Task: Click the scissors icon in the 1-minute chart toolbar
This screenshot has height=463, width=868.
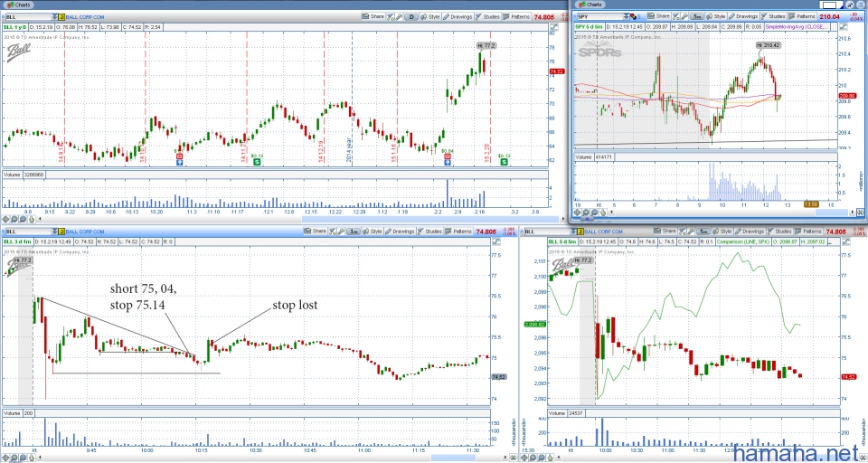Action: point(332,231)
